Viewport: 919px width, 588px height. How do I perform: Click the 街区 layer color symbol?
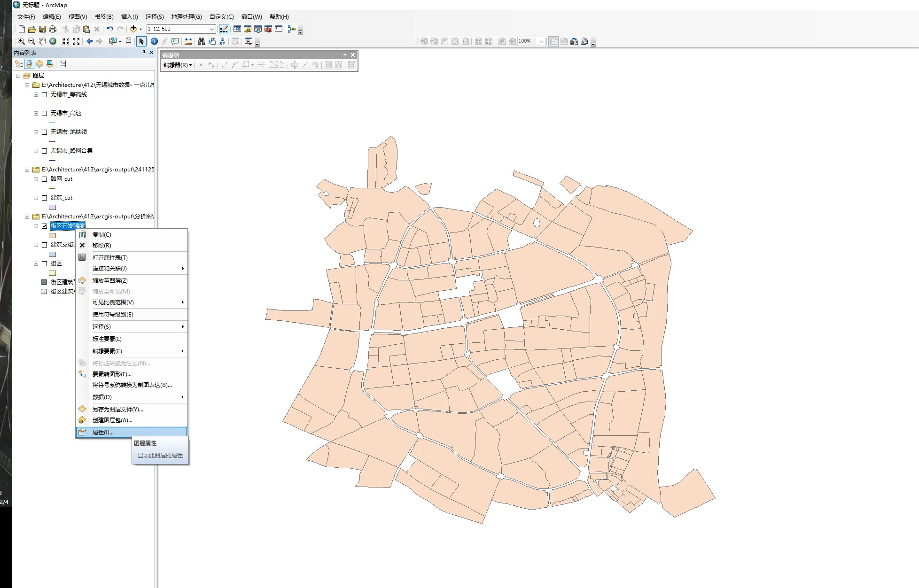point(53,273)
